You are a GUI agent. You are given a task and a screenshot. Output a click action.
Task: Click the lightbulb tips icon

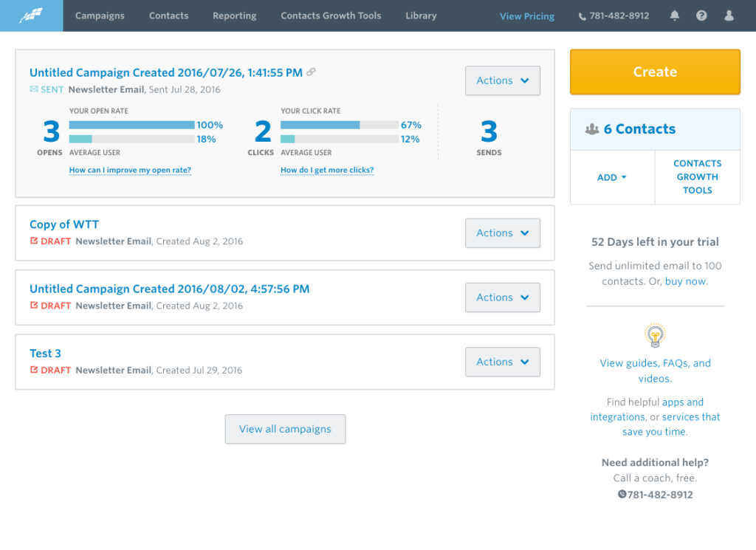[x=655, y=334]
